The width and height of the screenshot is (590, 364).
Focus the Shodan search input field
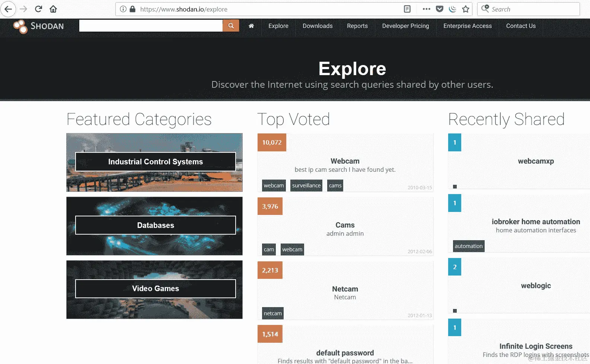[151, 26]
